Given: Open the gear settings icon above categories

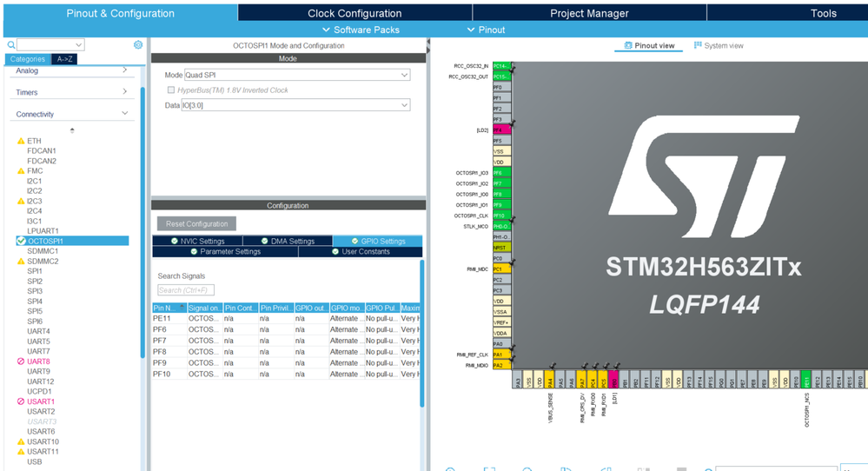Looking at the screenshot, I should pos(138,45).
